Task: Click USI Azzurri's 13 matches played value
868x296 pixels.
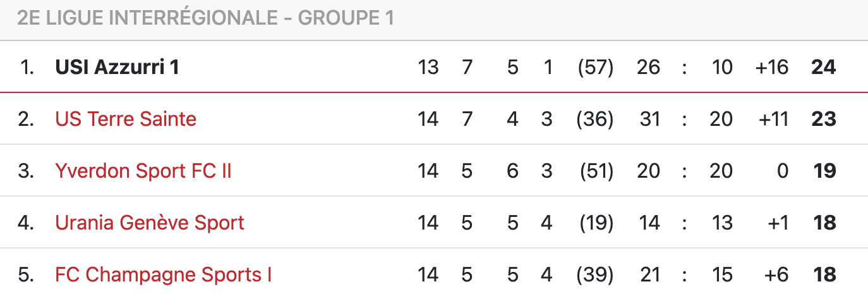Action: pyautogui.click(x=428, y=67)
